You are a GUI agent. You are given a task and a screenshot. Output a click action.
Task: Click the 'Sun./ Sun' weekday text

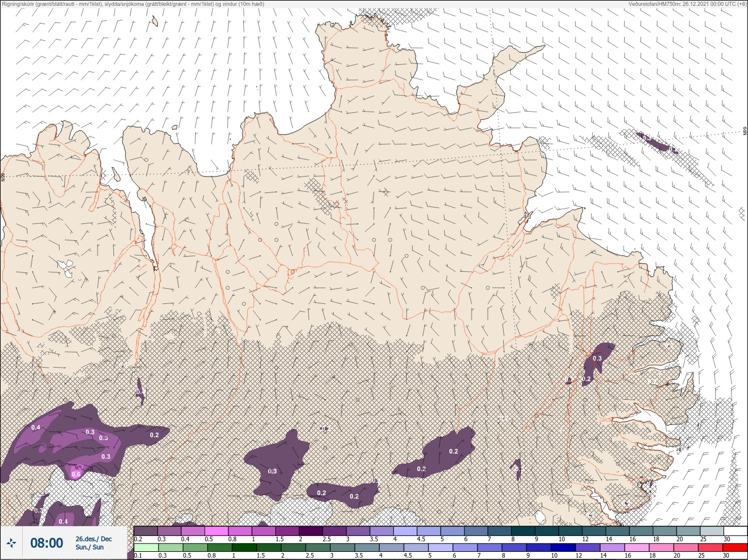[x=89, y=547]
